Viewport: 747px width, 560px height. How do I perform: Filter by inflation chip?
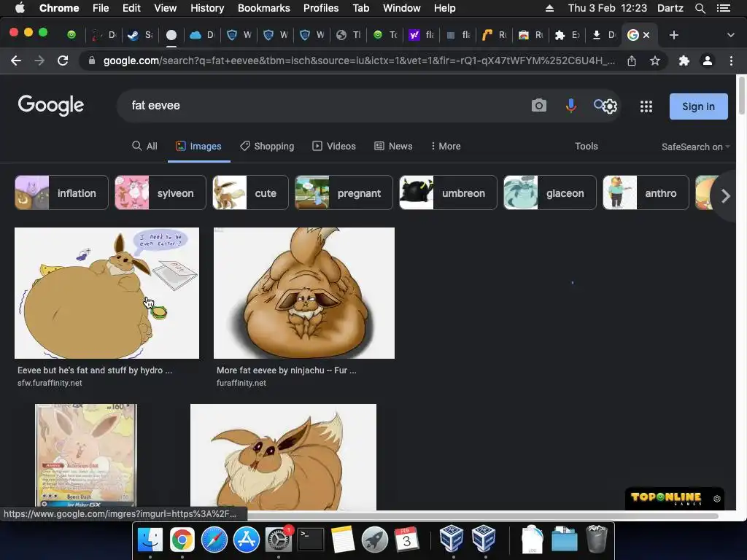pyautogui.click(x=61, y=192)
